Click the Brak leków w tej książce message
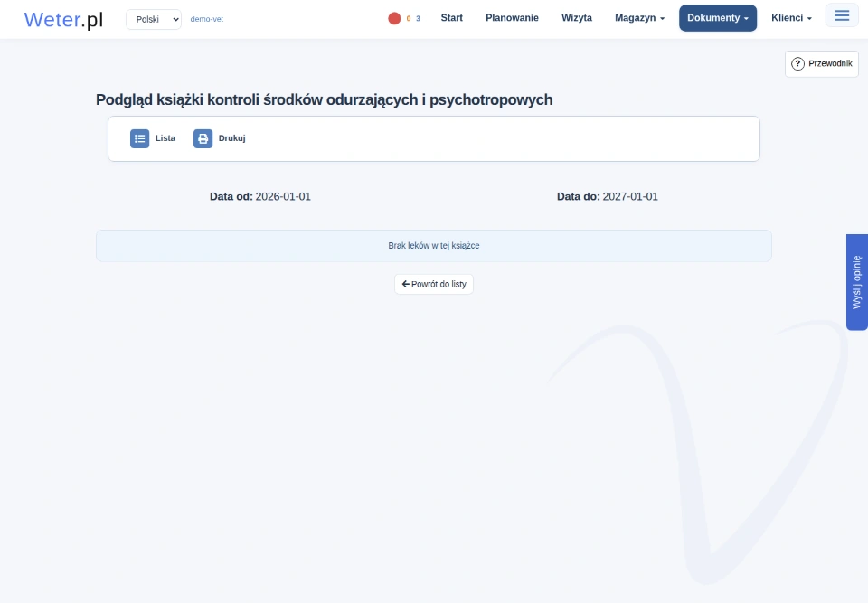This screenshot has height=603, width=868. click(x=434, y=245)
